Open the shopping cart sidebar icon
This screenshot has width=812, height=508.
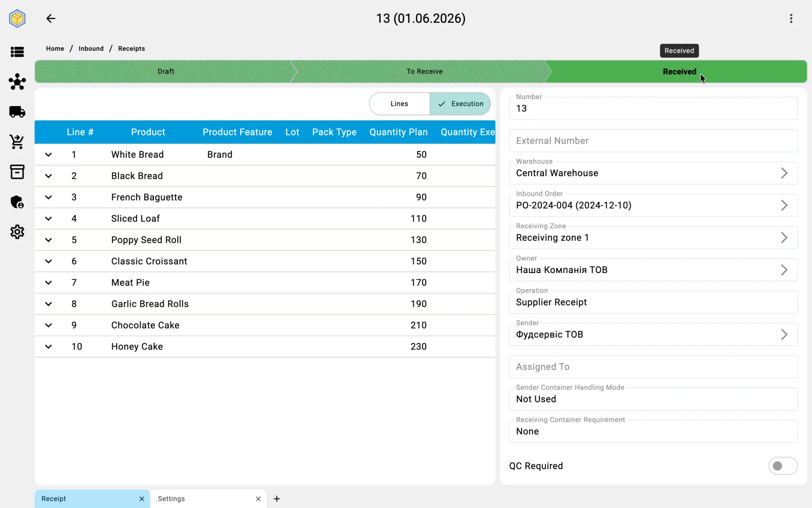pos(17,142)
